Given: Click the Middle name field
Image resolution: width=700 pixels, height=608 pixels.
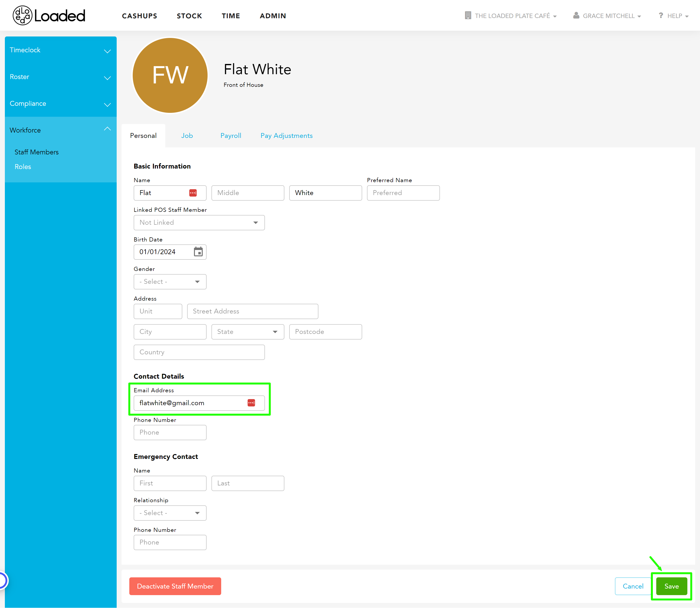Looking at the screenshot, I should point(248,193).
